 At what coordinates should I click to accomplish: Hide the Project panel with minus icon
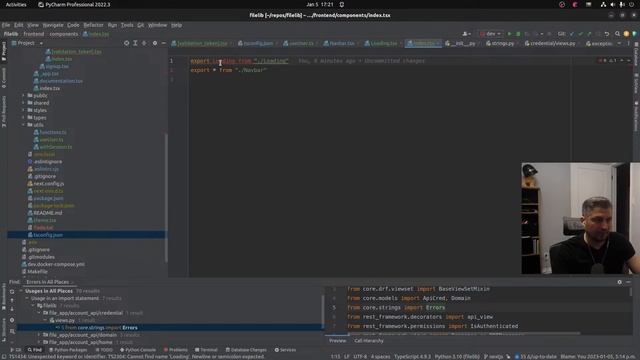click(x=164, y=43)
